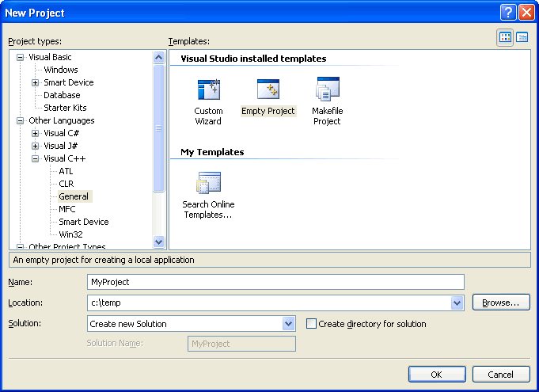Collapse the Other Languages node
Image resolution: width=539 pixels, height=392 pixels.
21,120
